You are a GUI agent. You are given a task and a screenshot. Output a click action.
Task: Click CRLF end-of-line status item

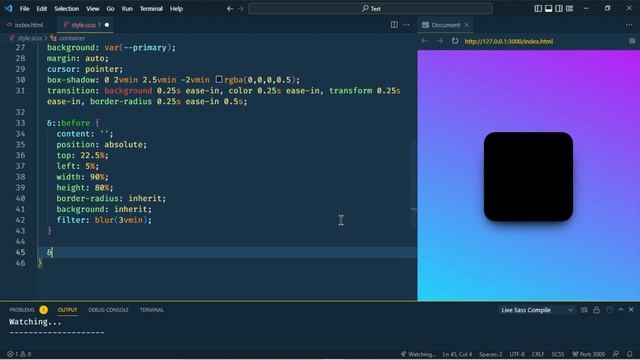pos(538,354)
